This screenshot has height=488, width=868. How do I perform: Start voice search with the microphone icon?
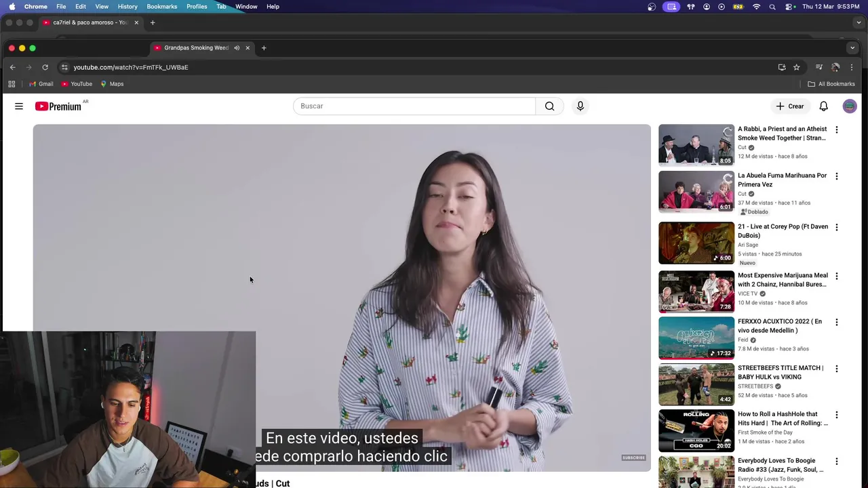point(580,106)
